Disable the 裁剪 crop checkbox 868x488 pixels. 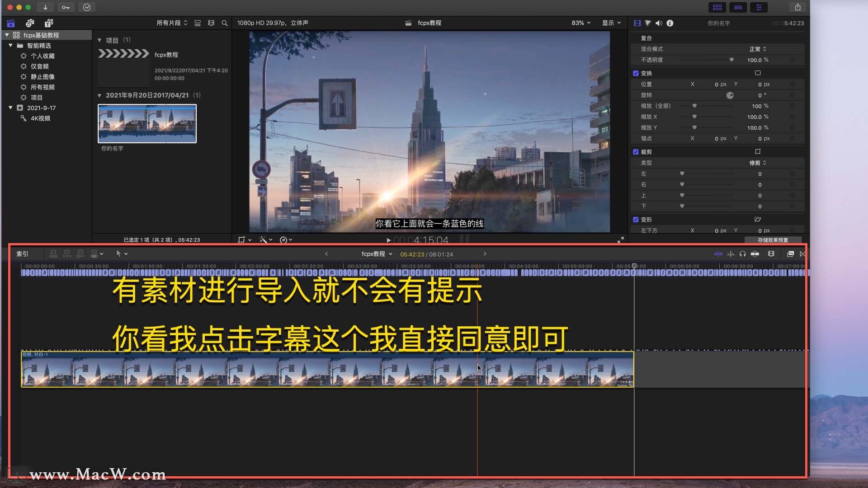636,152
